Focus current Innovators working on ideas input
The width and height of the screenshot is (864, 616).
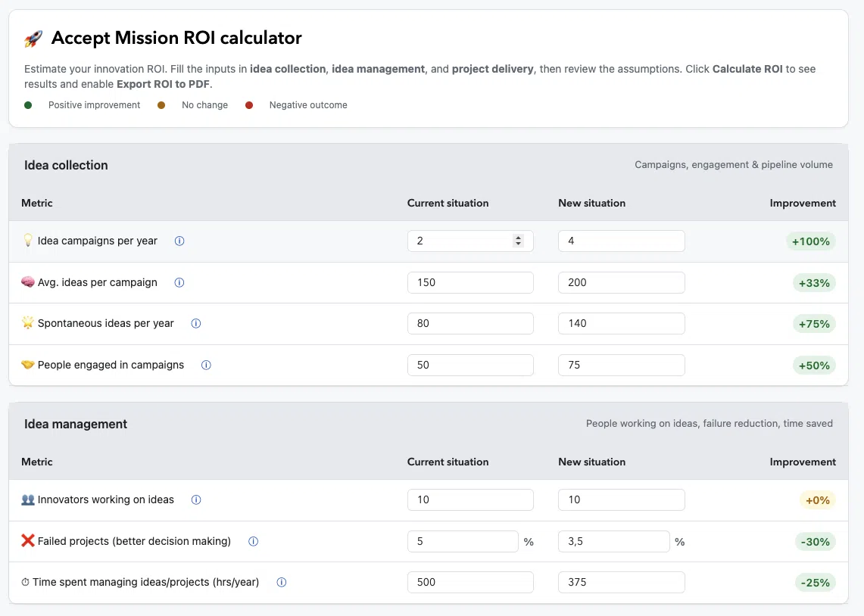click(470, 500)
